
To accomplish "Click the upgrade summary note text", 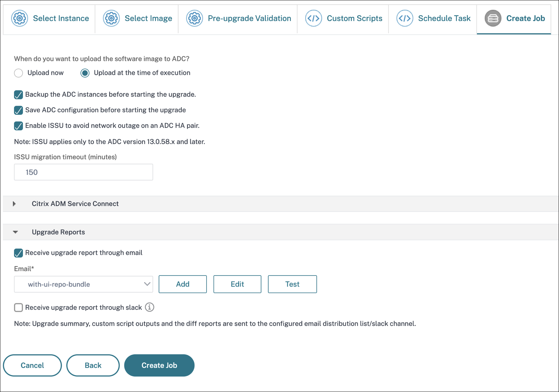I will pyautogui.click(x=215, y=324).
